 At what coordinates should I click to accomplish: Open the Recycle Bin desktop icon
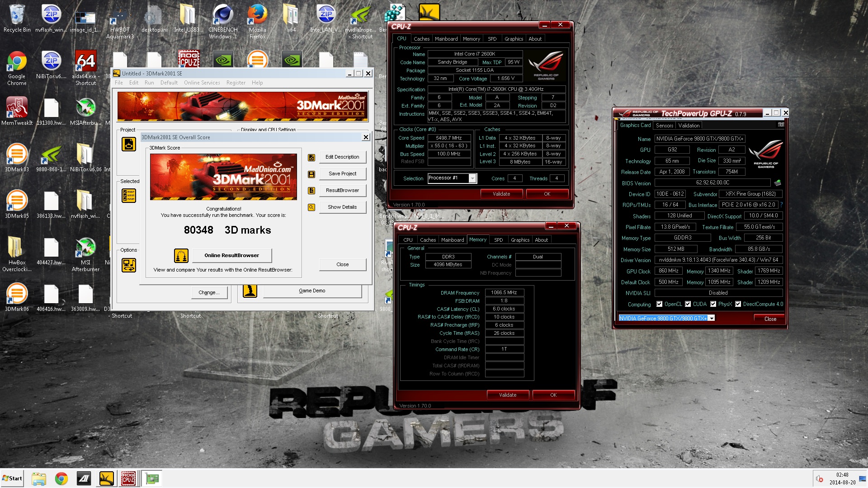pyautogui.click(x=17, y=18)
